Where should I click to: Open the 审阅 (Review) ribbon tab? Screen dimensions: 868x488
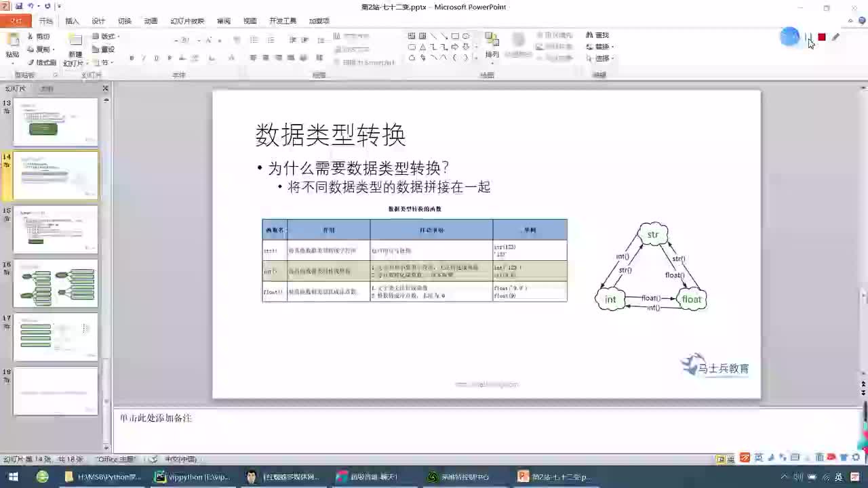pyautogui.click(x=224, y=21)
